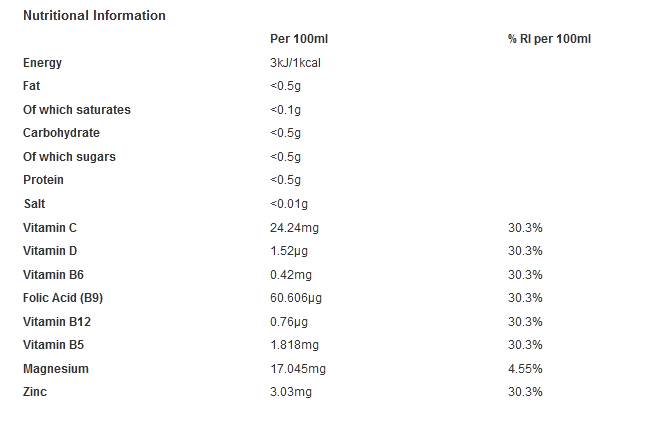The image size is (657, 432).
Task: Click the Magnesium 4.55% RI value
Action: pyautogui.click(x=525, y=369)
